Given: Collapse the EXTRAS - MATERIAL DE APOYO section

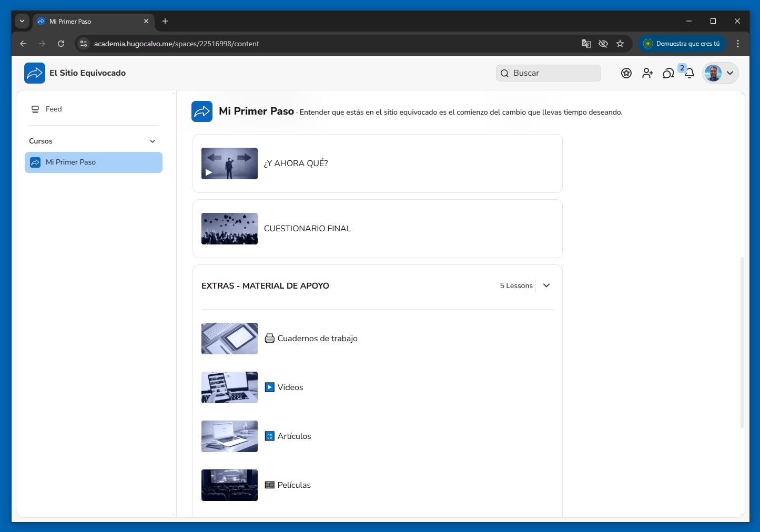Looking at the screenshot, I should click(x=546, y=285).
